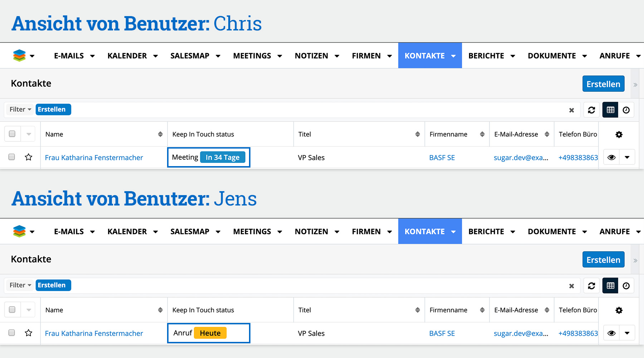Switch to list view icon in Jens's view
The width and height of the screenshot is (644, 358).
(x=610, y=286)
